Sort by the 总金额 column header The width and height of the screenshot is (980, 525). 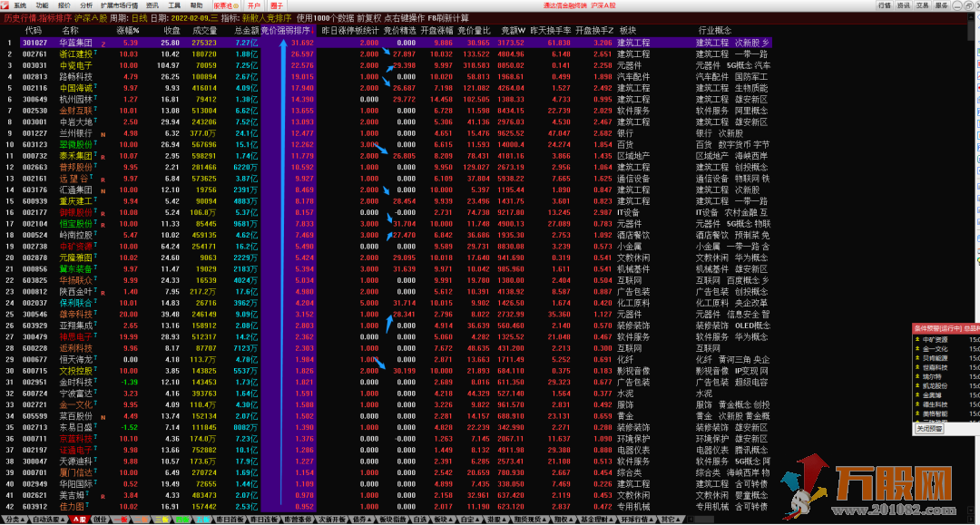tap(246, 30)
